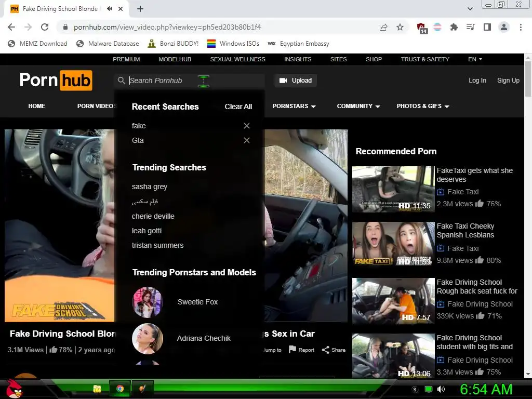This screenshot has width=532, height=399.
Task: Switch to Chrome in the taskbar
Action: pos(120,389)
